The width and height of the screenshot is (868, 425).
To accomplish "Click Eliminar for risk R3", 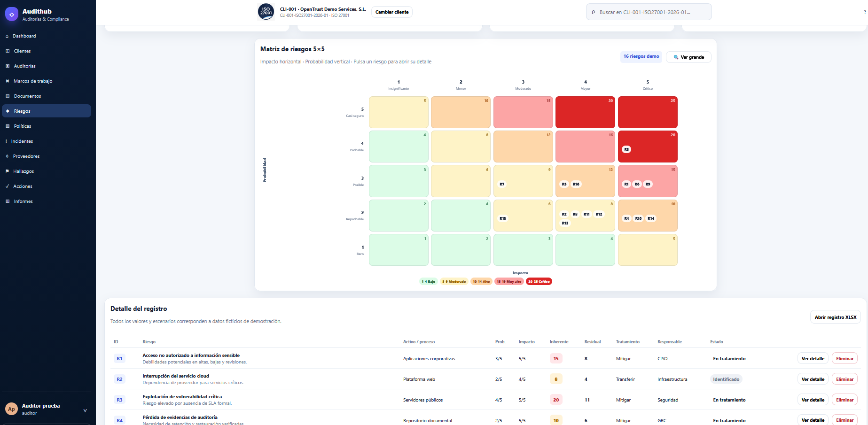I will tap(845, 400).
